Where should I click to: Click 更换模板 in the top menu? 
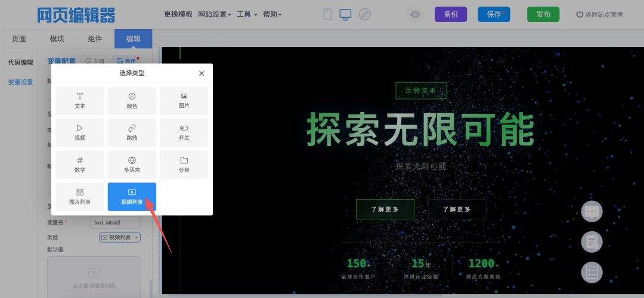[x=178, y=14]
